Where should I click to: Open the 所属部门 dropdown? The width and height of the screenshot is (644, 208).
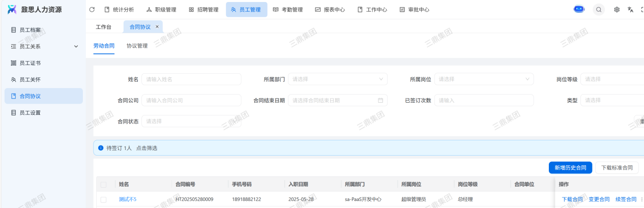point(337,79)
